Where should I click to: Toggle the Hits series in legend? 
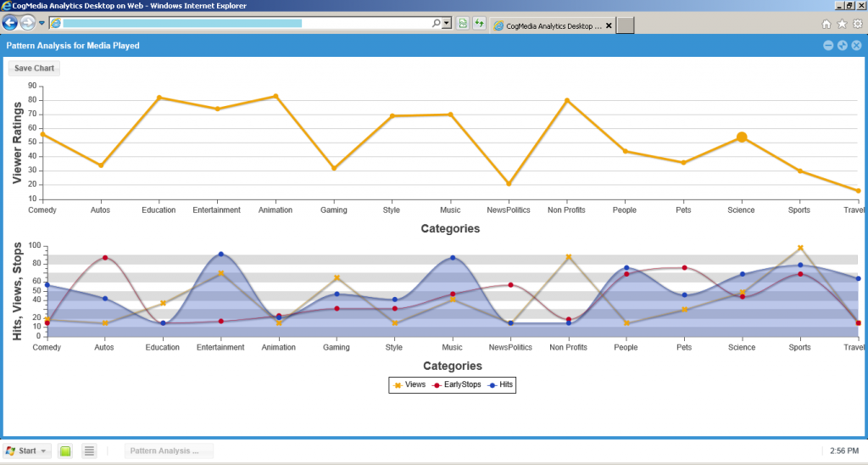click(x=501, y=384)
